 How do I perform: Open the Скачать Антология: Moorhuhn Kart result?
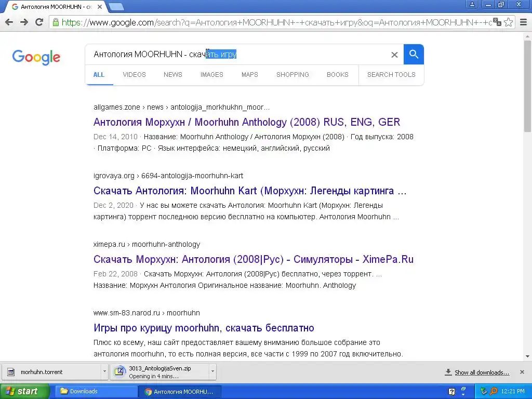[250, 191]
